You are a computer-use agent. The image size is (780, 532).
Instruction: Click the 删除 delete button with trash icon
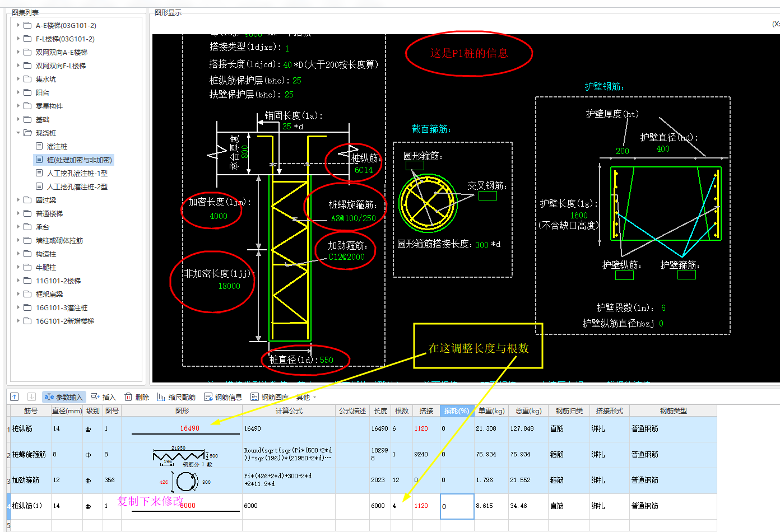coord(137,397)
